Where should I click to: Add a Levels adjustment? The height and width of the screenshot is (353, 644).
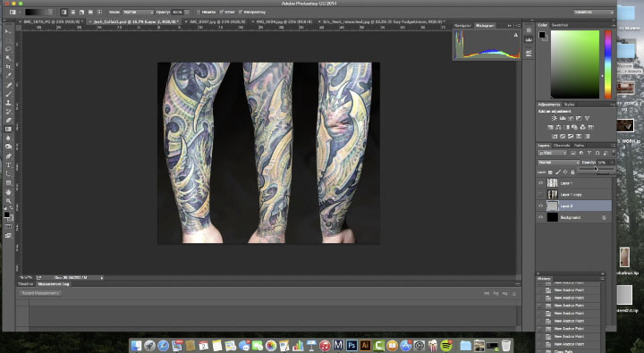pos(563,118)
